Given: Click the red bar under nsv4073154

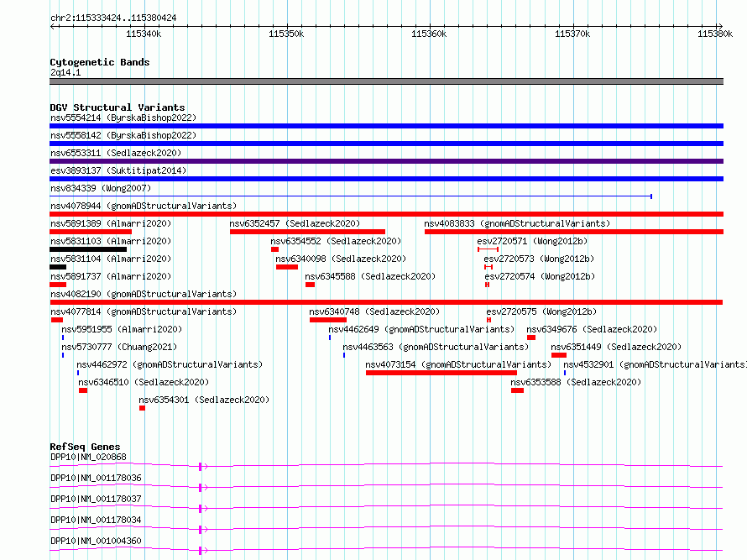Looking at the screenshot, I should 441,373.
